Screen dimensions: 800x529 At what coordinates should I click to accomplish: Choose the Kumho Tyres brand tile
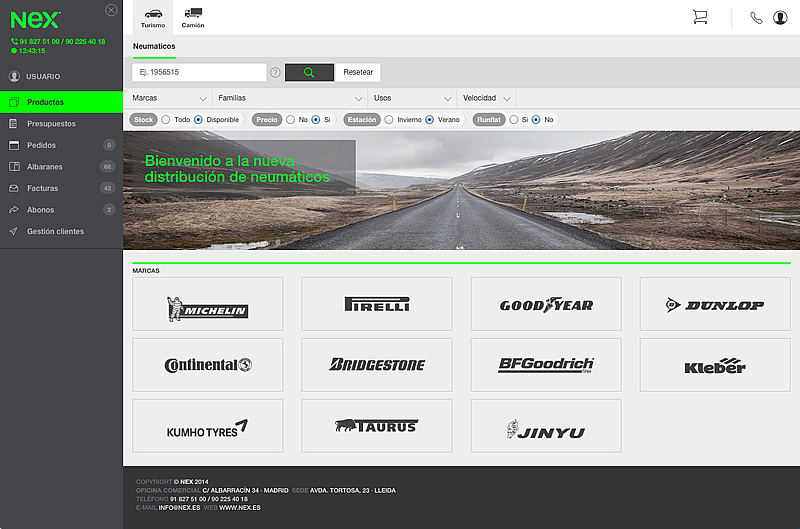click(208, 426)
